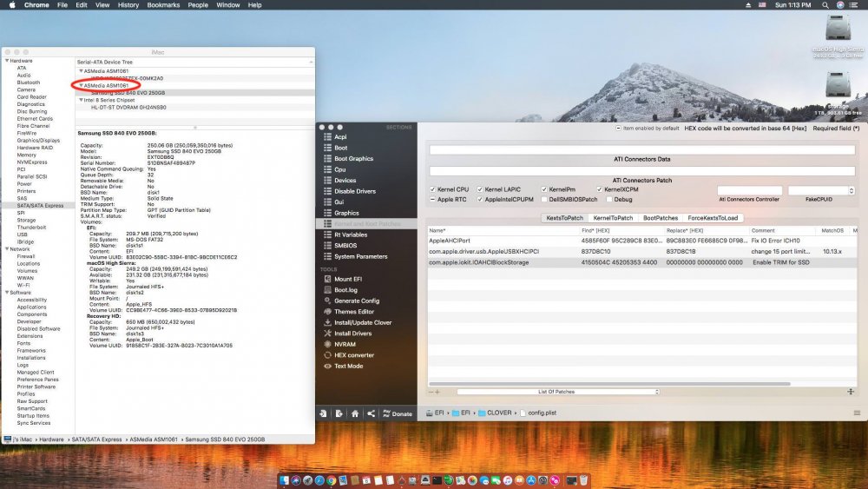Click the Donate button
This screenshot has width=868, height=489.
pyautogui.click(x=398, y=413)
